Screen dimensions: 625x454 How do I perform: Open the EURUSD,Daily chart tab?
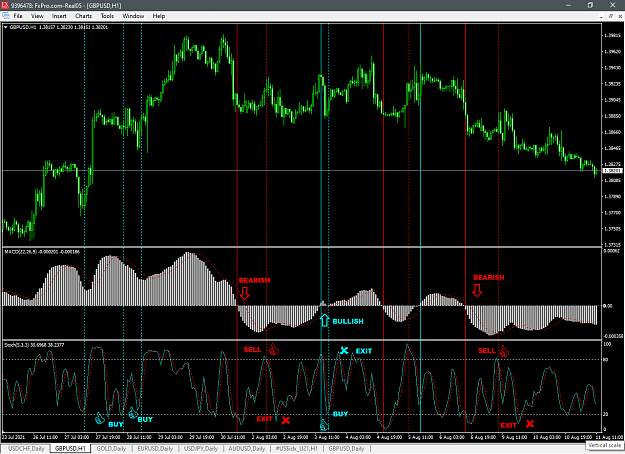click(155, 448)
